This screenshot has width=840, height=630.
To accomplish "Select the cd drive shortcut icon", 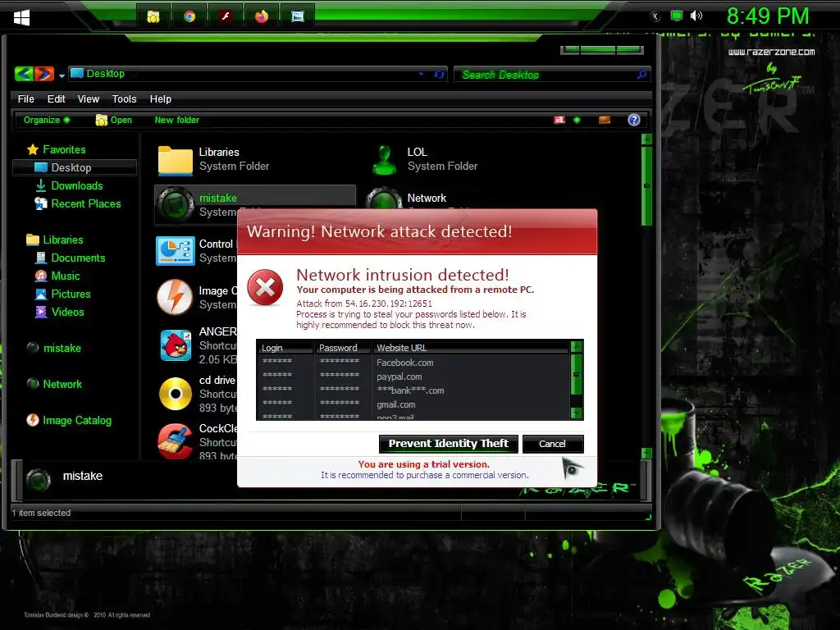I will (x=176, y=394).
